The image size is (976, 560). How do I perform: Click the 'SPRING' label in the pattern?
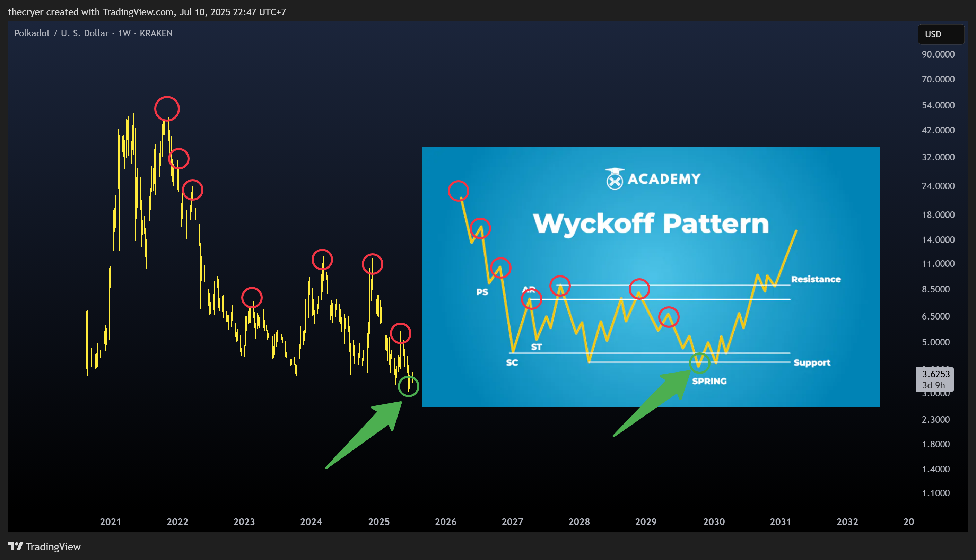point(709,381)
